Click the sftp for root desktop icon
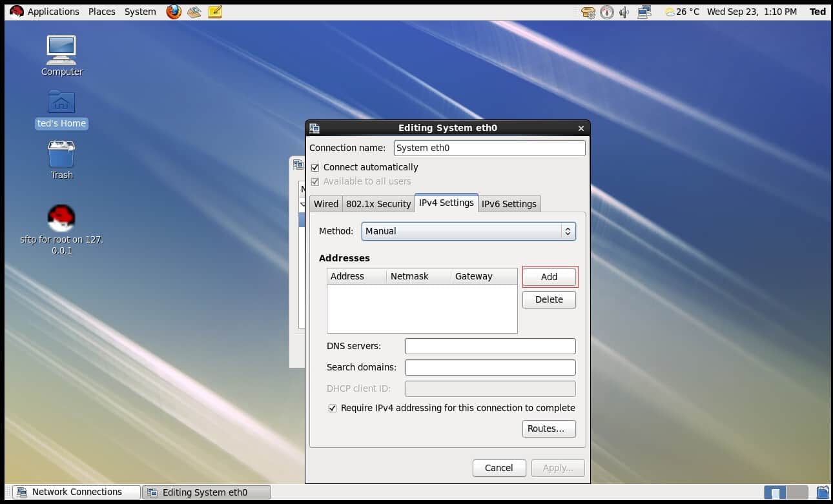This screenshot has width=833, height=504. (61, 218)
